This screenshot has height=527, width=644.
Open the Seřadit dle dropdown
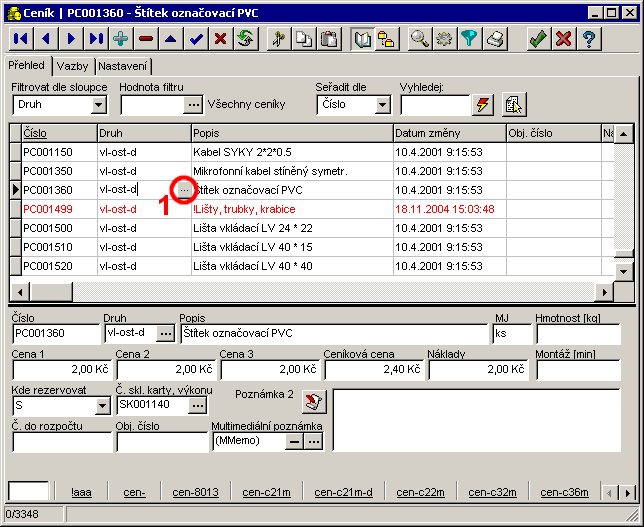coord(383,105)
